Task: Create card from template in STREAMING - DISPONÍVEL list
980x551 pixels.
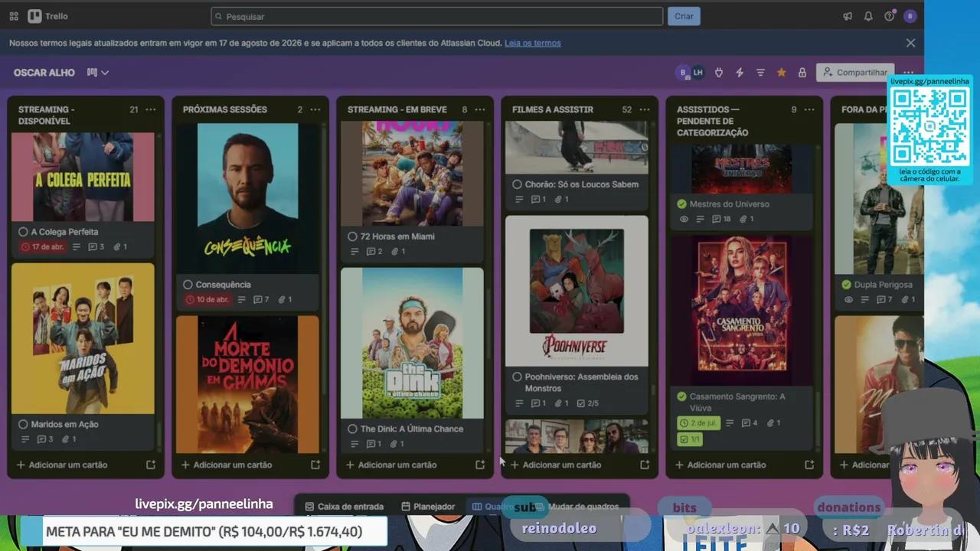Action: [x=151, y=465]
